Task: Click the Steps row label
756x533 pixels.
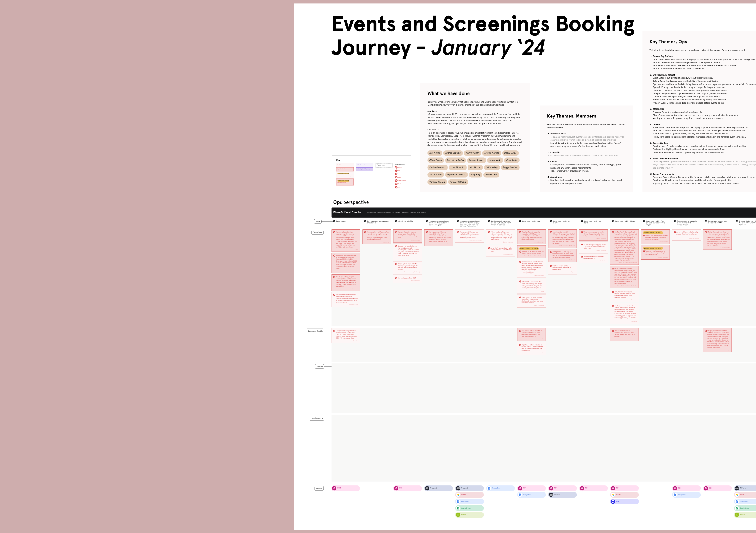Action: tap(318, 221)
